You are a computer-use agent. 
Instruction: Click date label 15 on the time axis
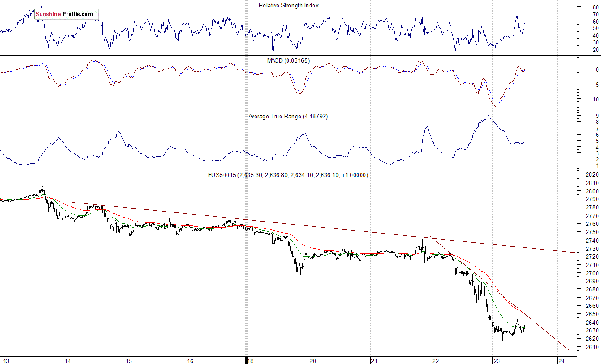coord(129,361)
